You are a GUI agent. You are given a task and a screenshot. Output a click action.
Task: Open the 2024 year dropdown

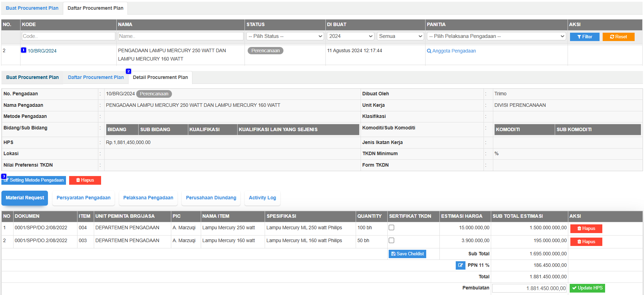tap(350, 36)
